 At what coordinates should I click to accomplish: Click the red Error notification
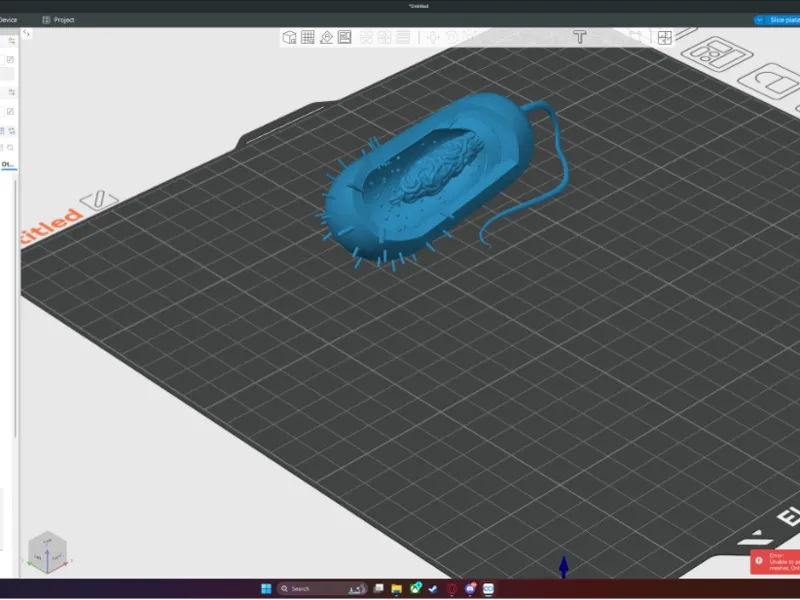776,562
